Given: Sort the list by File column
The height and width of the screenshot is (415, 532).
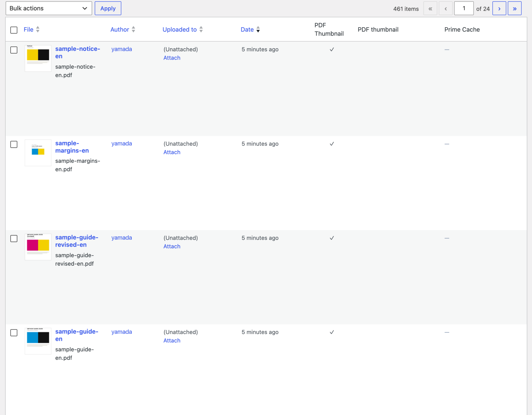Looking at the screenshot, I should (29, 30).
